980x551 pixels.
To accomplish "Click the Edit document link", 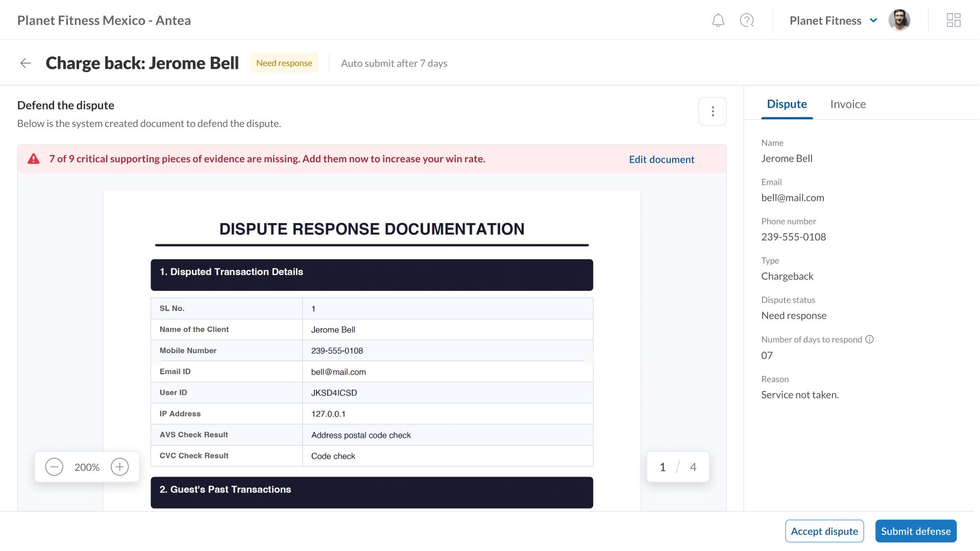I will [x=661, y=159].
